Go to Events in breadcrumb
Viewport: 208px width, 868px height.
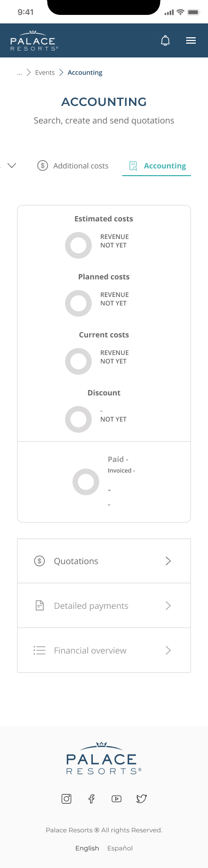(45, 73)
